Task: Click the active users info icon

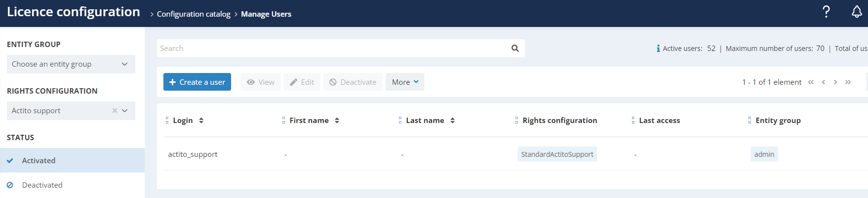Action: pyautogui.click(x=658, y=49)
